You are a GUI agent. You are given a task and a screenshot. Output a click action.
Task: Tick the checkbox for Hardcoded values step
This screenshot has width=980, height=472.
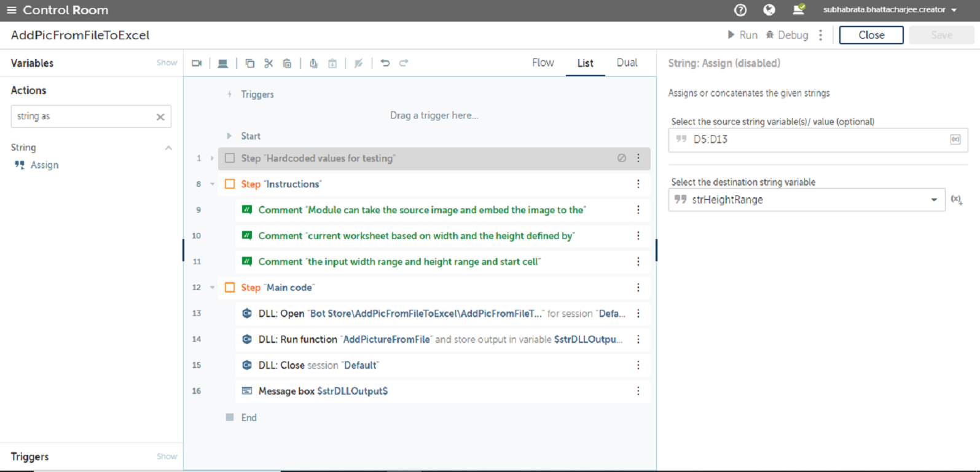[230, 159]
